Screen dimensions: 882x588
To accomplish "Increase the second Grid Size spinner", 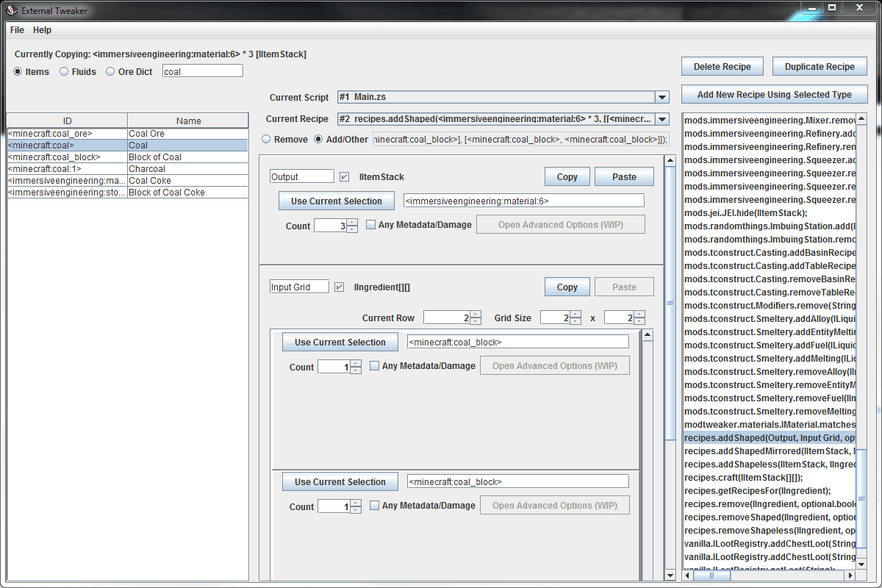I will [x=639, y=314].
